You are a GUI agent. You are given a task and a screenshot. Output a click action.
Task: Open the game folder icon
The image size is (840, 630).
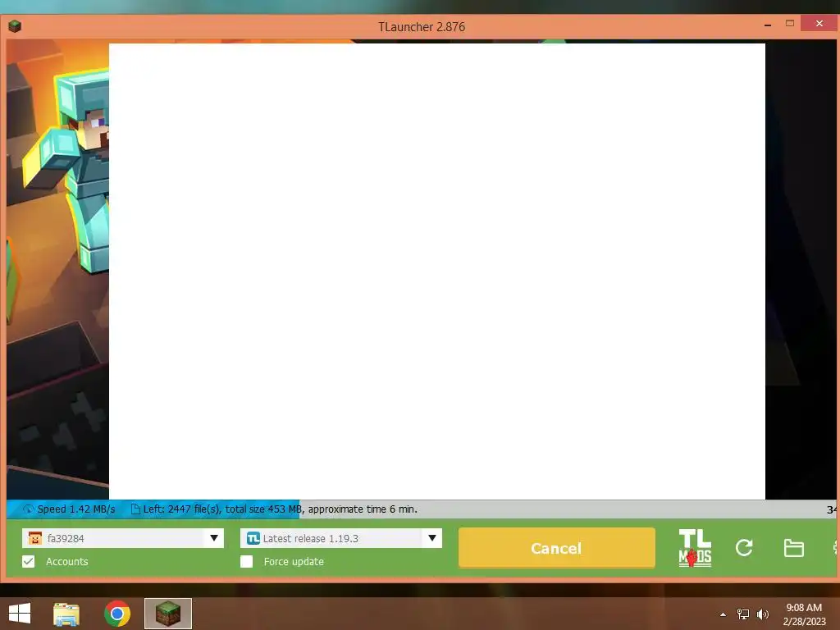coord(793,548)
